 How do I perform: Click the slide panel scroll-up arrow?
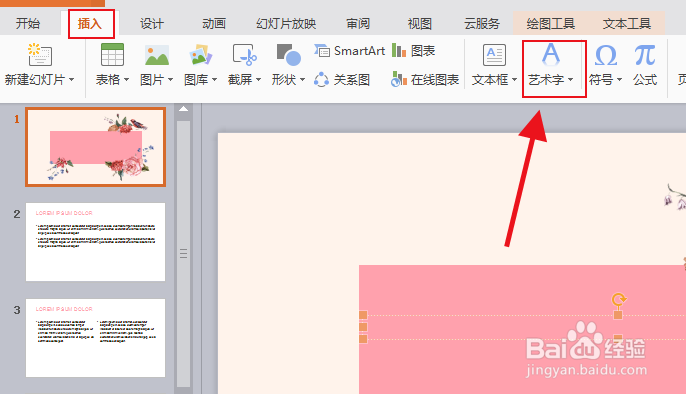click(x=184, y=109)
